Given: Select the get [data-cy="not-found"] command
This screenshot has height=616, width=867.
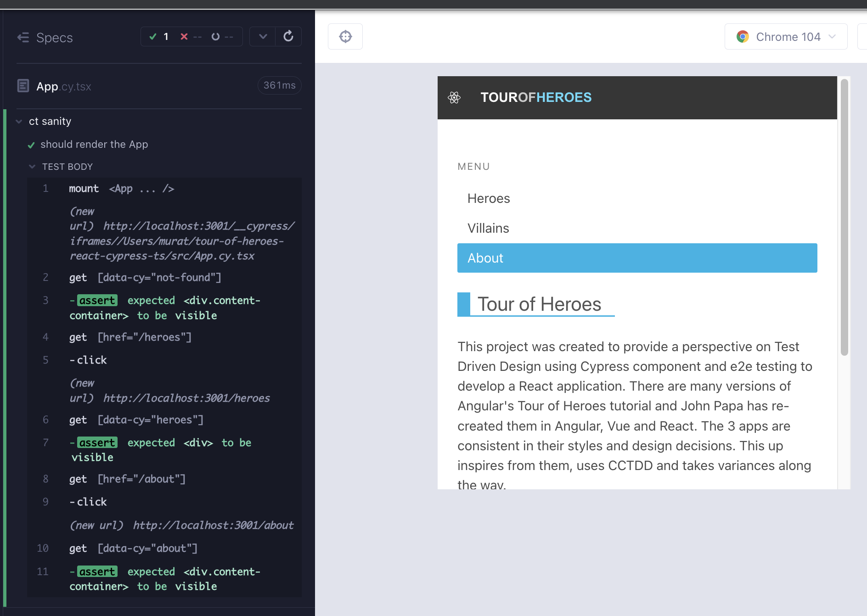Looking at the screenshot, I should click(x=164, y=277).
